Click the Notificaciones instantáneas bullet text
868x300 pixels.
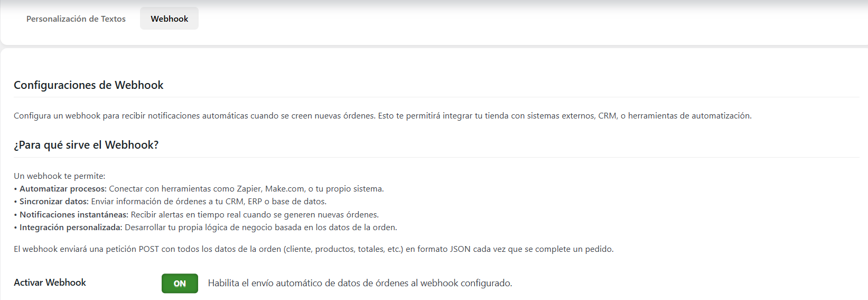(x=197, y=215)
